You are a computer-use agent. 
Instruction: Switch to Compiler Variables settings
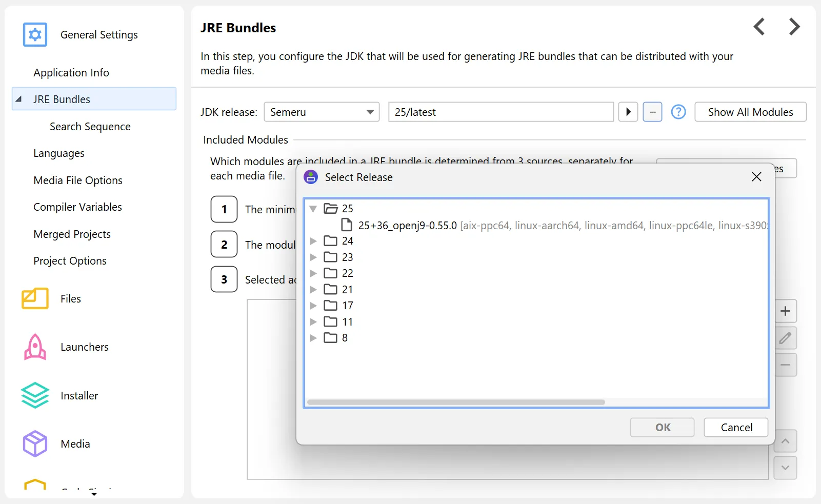77,207
